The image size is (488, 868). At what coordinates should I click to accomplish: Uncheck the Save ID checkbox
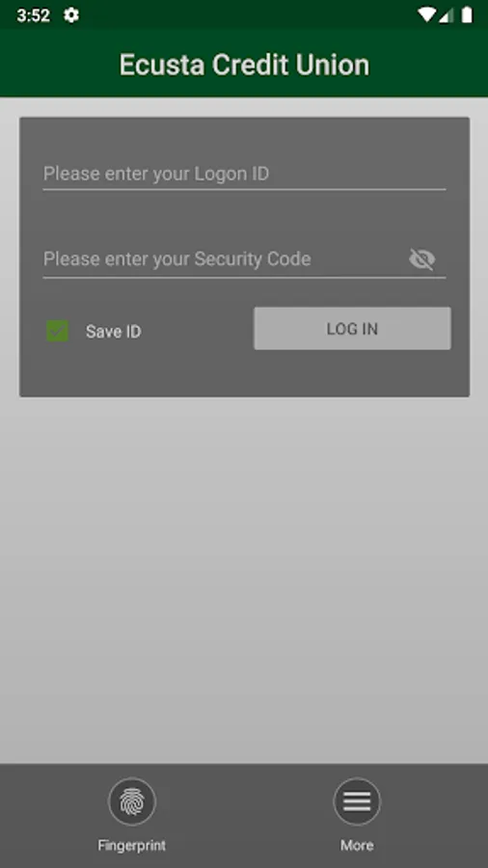point(58,331)
